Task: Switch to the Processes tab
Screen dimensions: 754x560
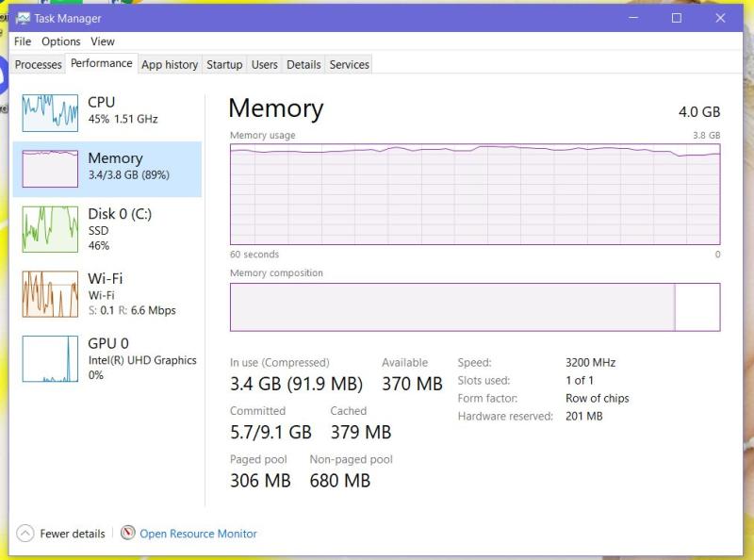Action: pyautogui.click(x=39, y=65)
